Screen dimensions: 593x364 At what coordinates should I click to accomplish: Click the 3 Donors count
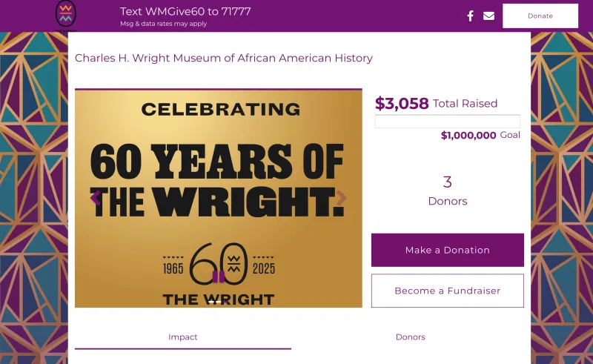pyautogui.click(x=448, y=191)
